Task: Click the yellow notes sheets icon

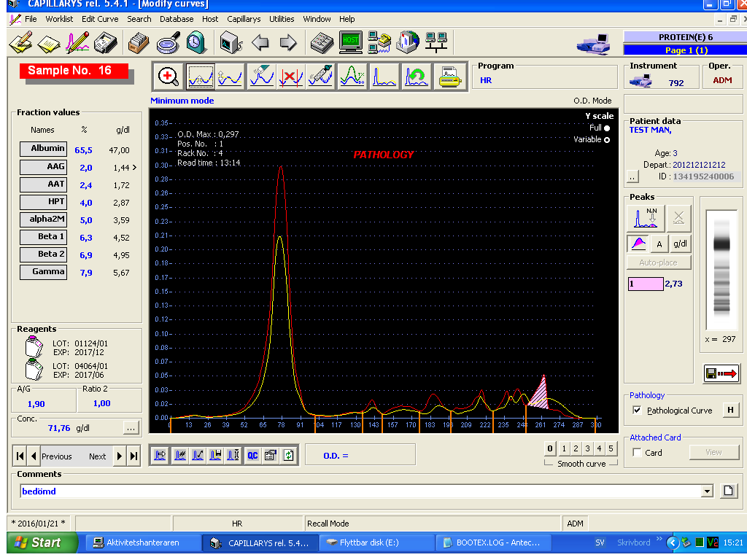Action: coord(49,43)
